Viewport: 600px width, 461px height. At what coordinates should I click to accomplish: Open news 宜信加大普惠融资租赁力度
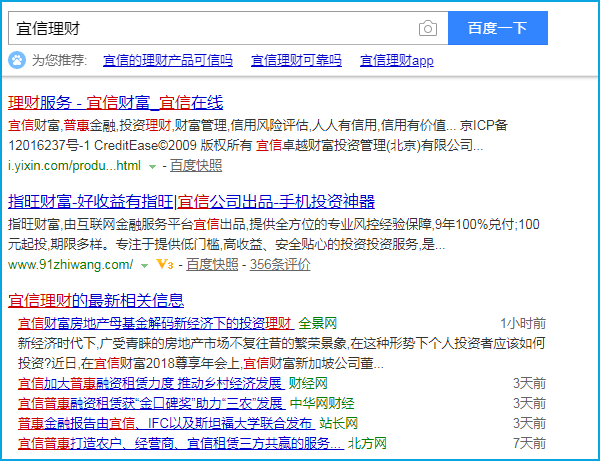[x=151, y=383]
